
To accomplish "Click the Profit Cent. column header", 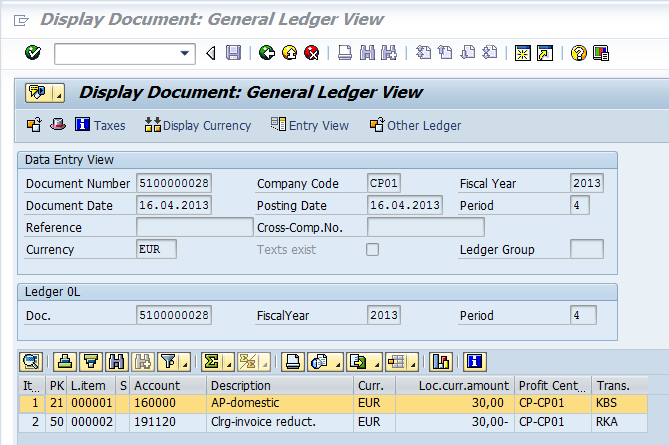I will pyautogui.click(x=553, y=386).
